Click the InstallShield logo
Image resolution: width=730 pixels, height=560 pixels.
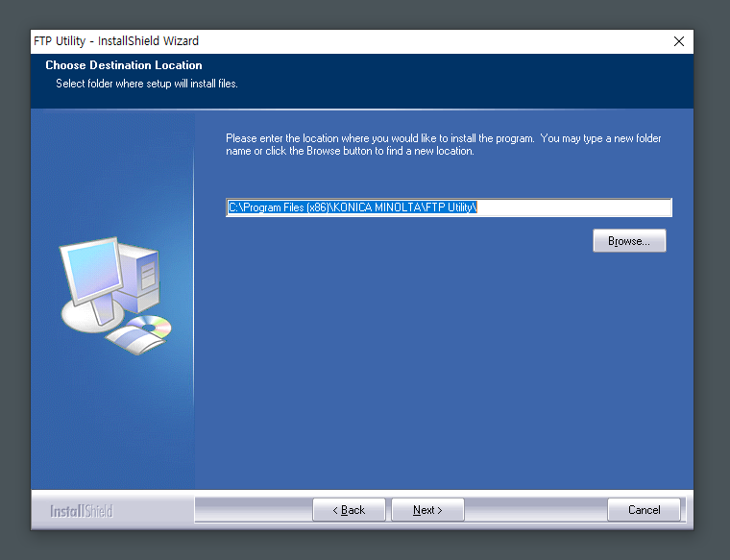point(82,511)
